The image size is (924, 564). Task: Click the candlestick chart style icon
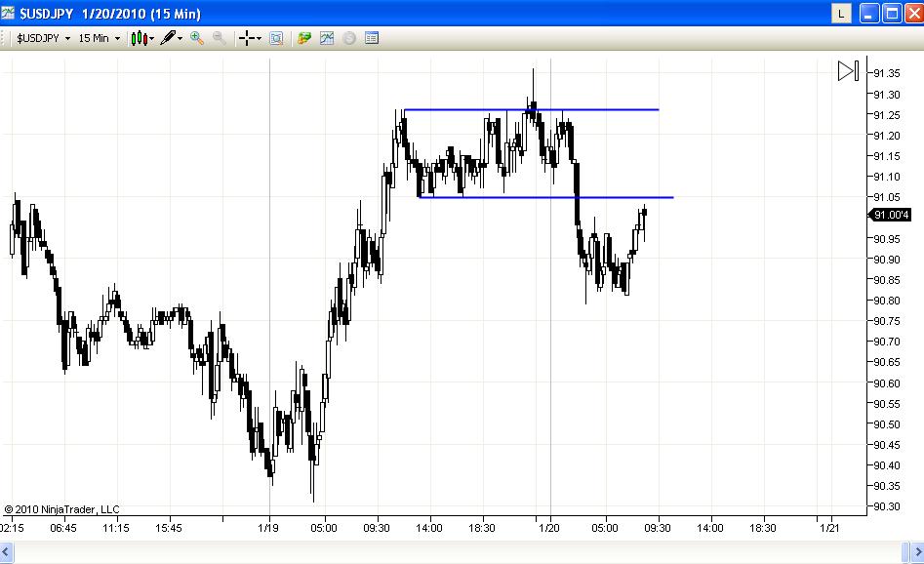(x=140, y=38)
